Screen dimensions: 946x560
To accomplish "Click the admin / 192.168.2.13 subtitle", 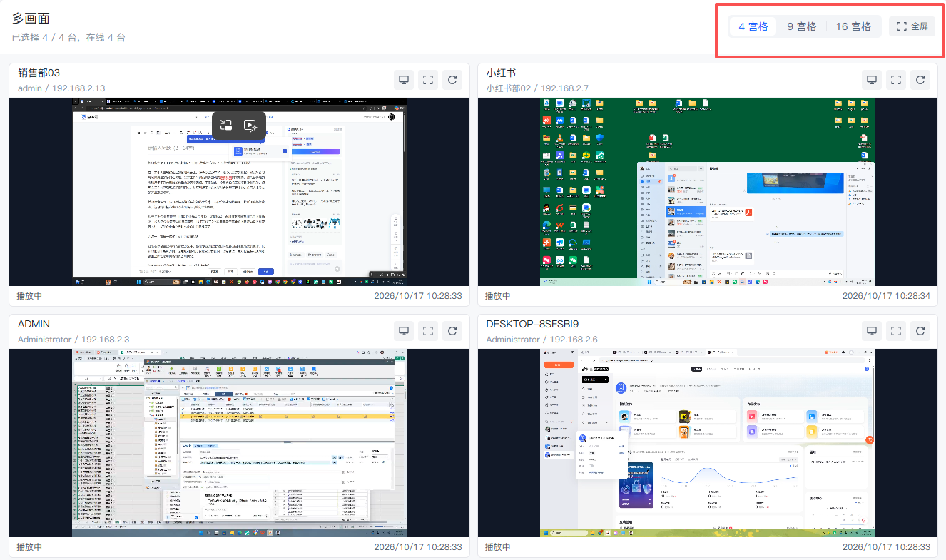I will 61,88.
